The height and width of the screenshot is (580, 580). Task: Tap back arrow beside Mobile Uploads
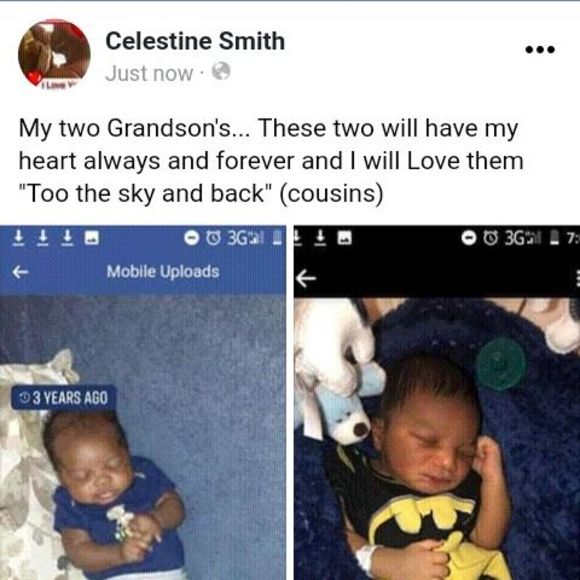[20, 272]
